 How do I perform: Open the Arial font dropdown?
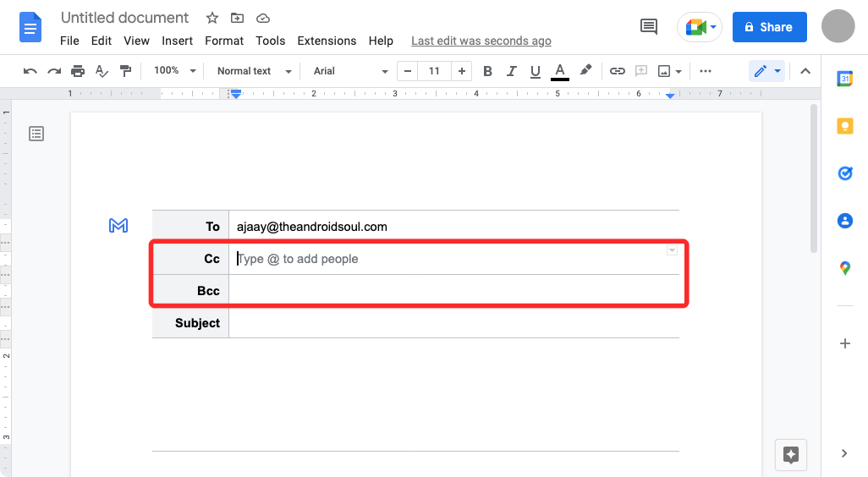350,71
